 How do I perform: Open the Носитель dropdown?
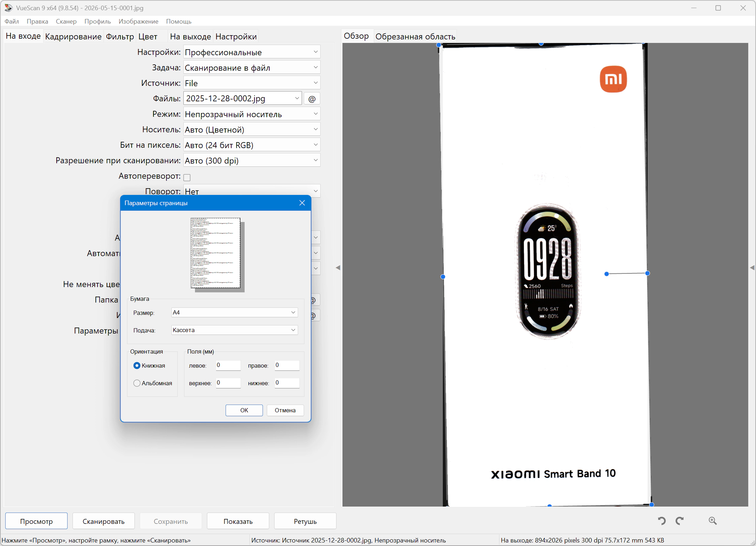tap(252, 129)
